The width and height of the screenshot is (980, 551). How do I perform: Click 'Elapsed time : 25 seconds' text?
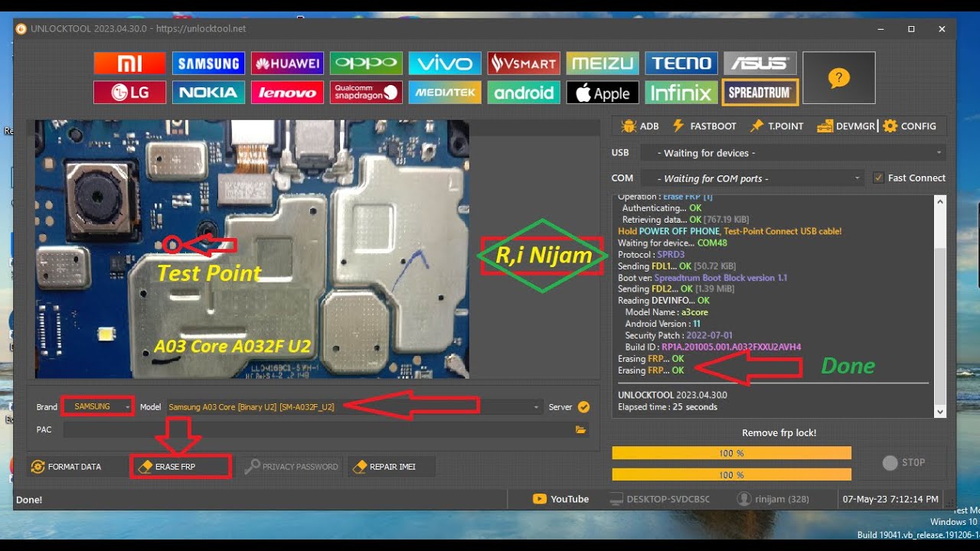[x=668, y=407]
